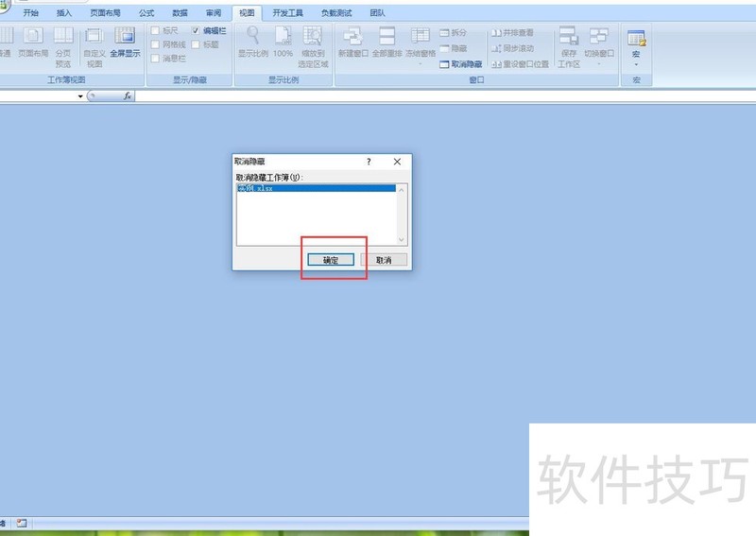Image resolution: width=756 pixels, height=536 pixels.
Task: Click 同步滚动 option
Action: [512, 48]
